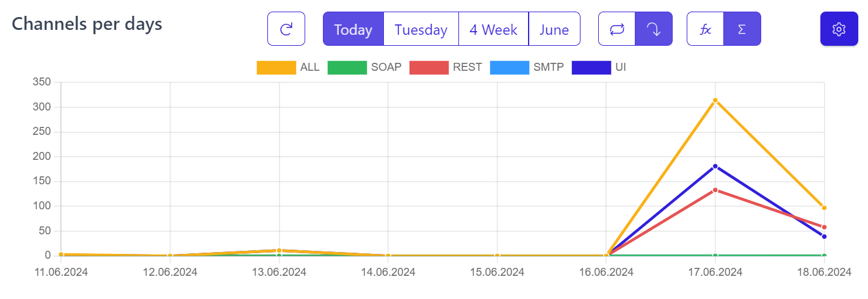This screenshot has width=868, height=299.
Task: Select the Today range tab
Action: (353, 29)
